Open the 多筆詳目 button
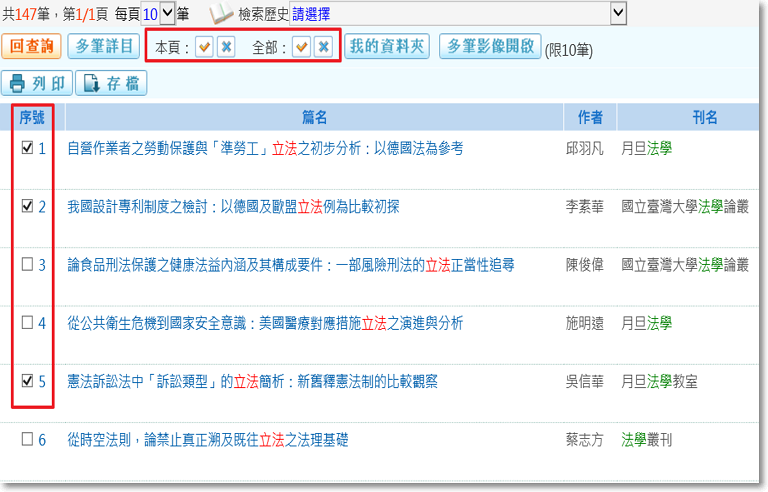 (x=104, y=47)
